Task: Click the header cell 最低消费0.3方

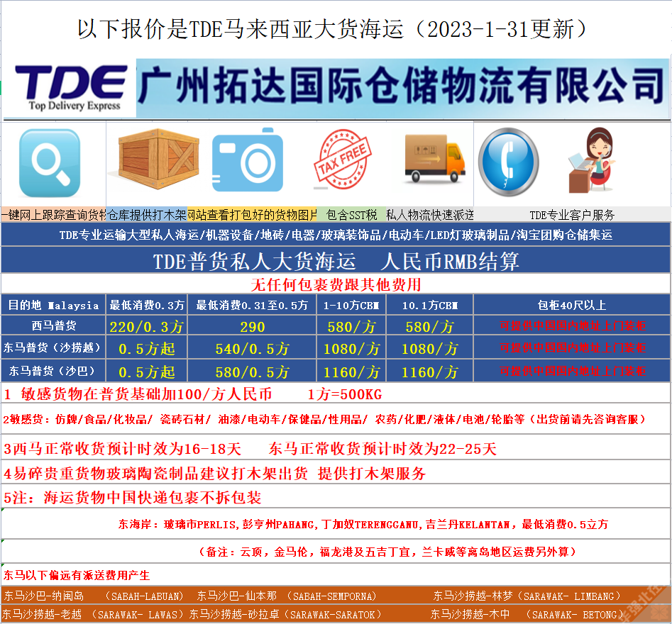Action: tap(147, 306)
